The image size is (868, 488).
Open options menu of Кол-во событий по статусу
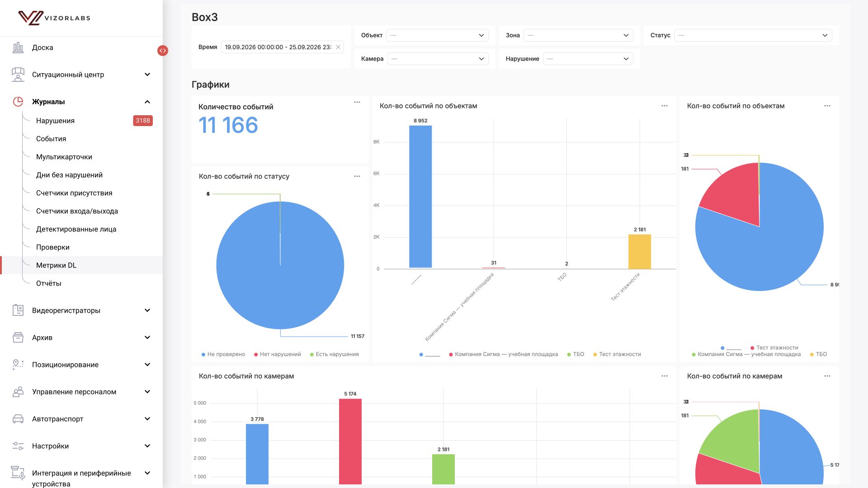click(357, 176)
